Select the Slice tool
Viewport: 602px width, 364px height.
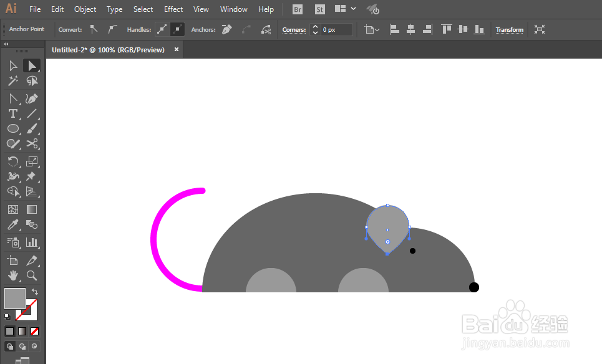[32, 261]
